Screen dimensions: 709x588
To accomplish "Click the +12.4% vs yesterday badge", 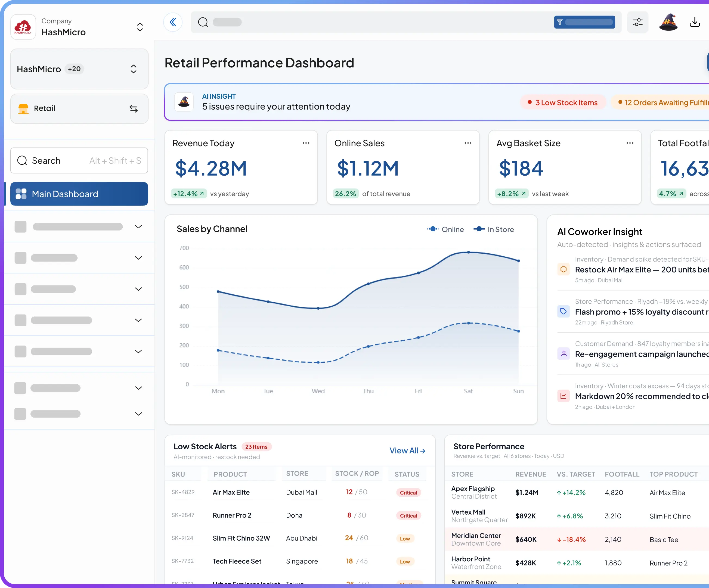I will point(188,194).
